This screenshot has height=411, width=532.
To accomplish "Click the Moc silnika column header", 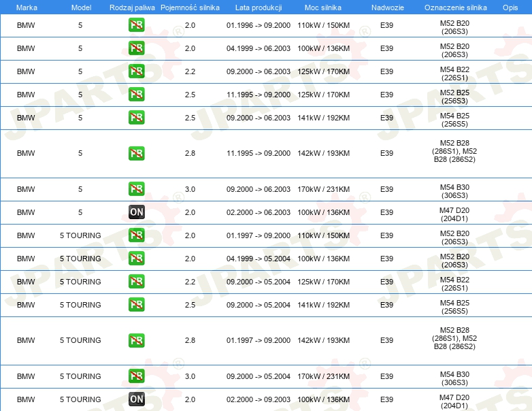I will (x=323, y=7).
